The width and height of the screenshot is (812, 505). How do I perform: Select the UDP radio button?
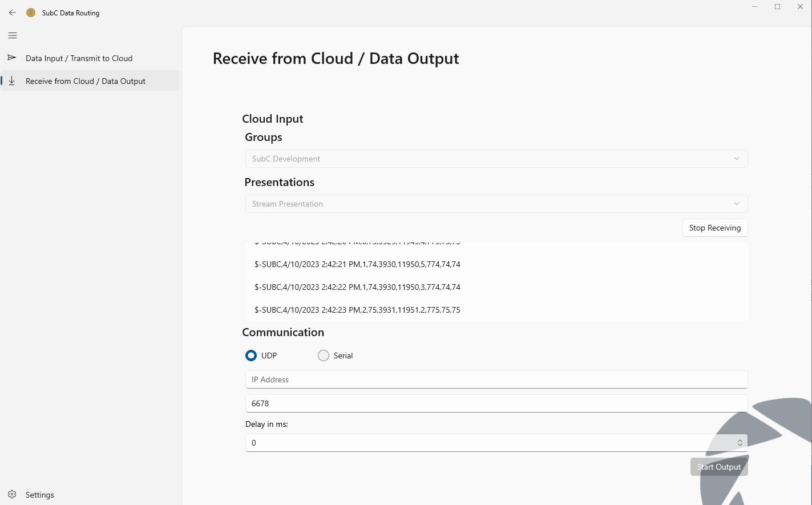(251, 355)
